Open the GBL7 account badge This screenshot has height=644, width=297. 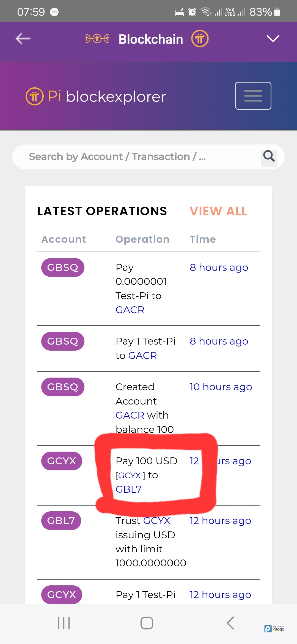coord(61,521)
